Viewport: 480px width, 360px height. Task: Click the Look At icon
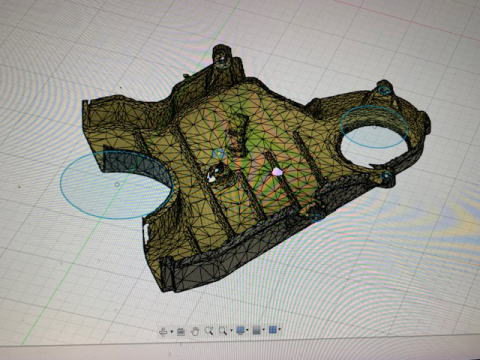click(181, 332)
